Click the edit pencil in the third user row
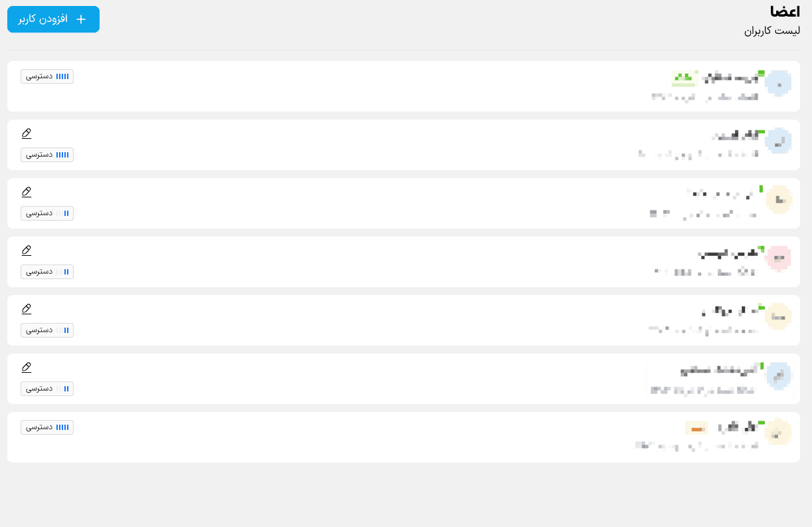Screen dimensions: 812x527 point(27,192)
